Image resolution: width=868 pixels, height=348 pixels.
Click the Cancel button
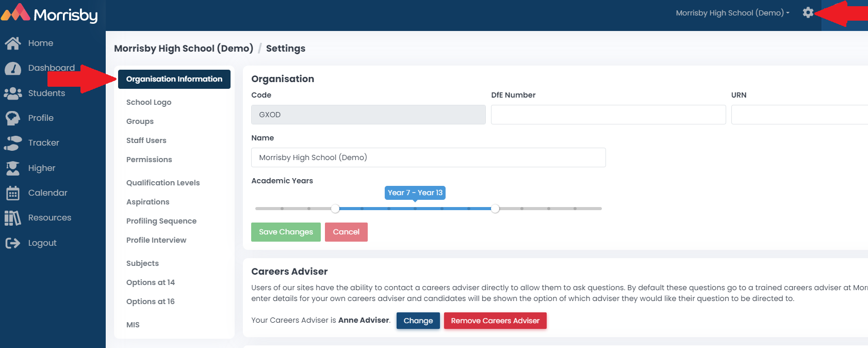coord(346,232)
